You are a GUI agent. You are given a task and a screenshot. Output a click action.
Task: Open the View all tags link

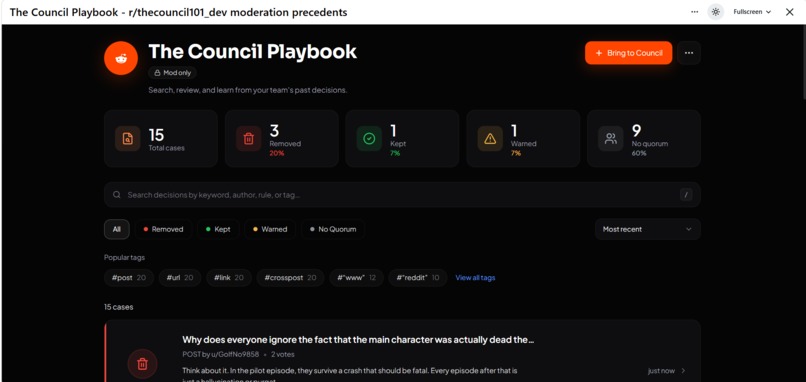point(475,278)
